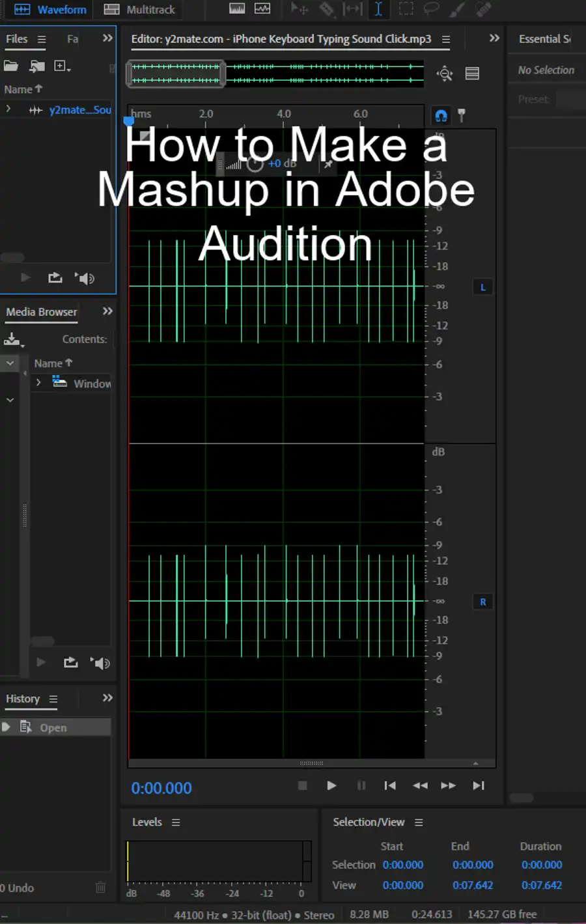Select the Spot Healing Brush tool

pos(482,8)
